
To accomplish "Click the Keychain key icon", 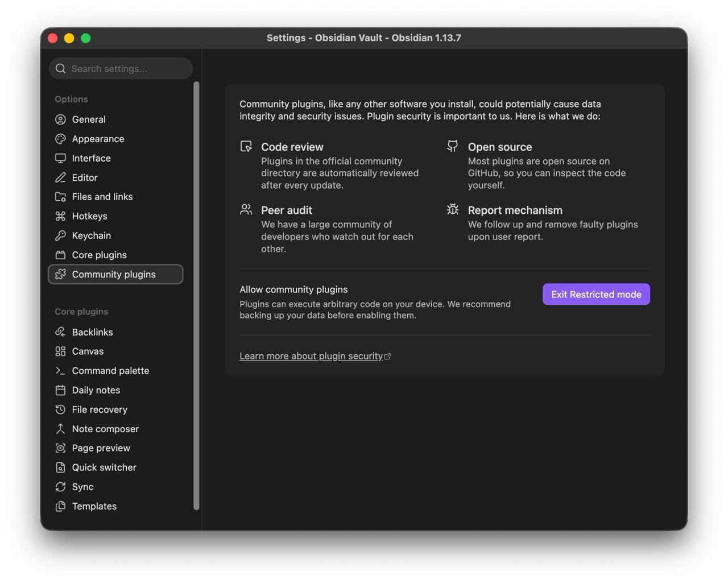I will click(60, 235).
